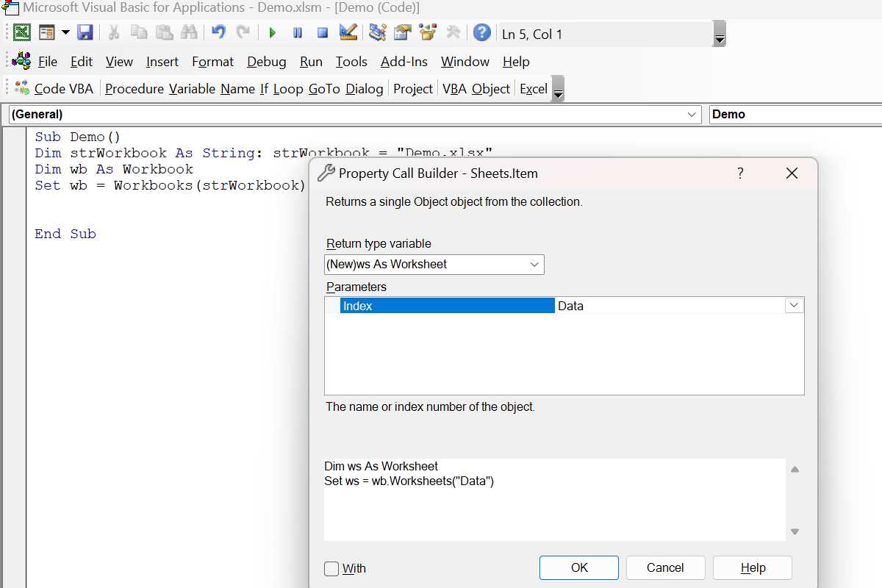
Task: Open the Window menu
Action: pyautogui.click(x=465, y=62)
